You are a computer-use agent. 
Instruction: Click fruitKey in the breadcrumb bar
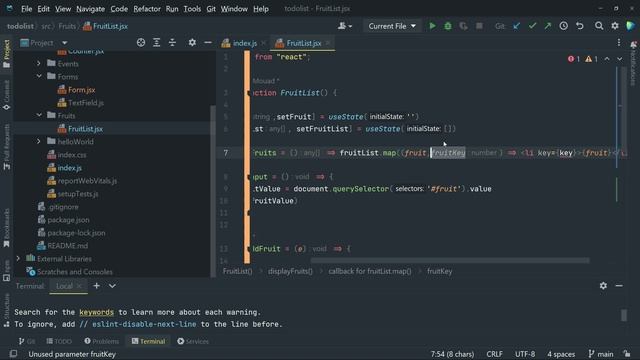coord(440,271)
